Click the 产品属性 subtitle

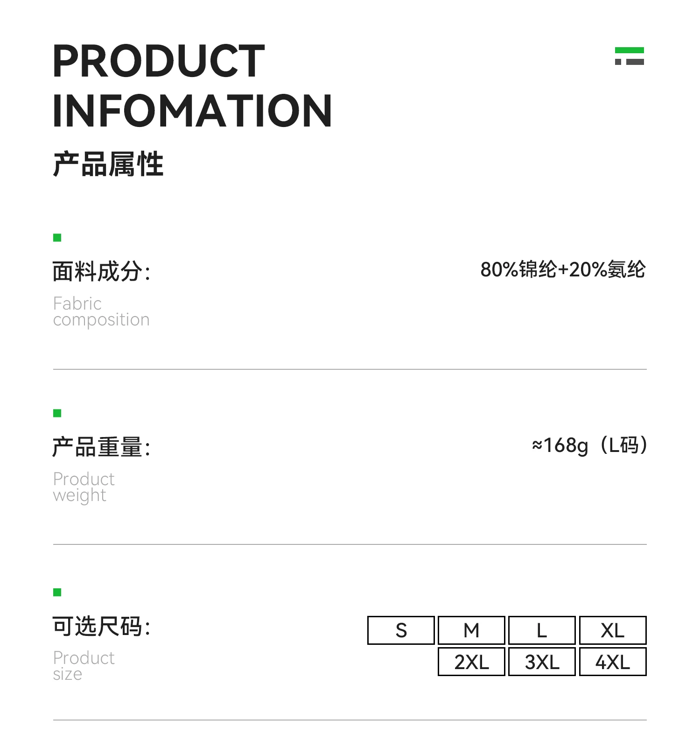(x=108, y=164)
